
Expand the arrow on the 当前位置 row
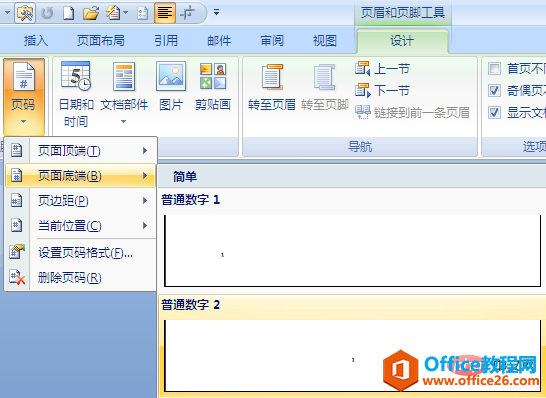(x=145, y=226)
